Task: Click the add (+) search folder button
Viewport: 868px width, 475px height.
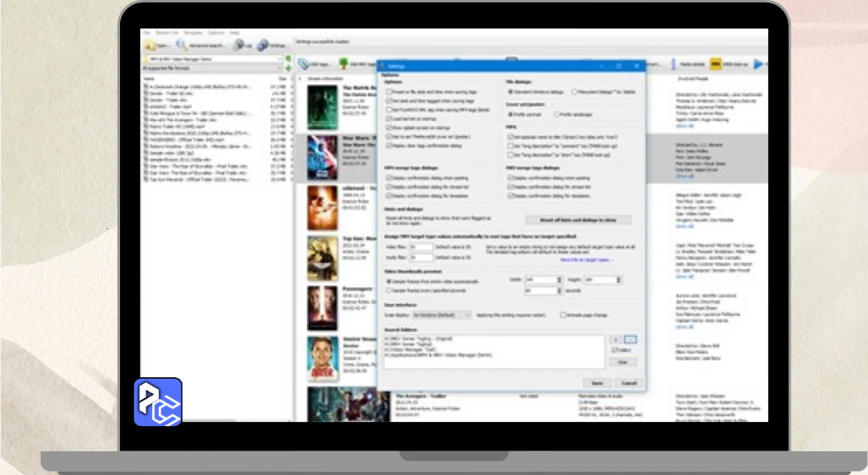Action: [616, 339]
